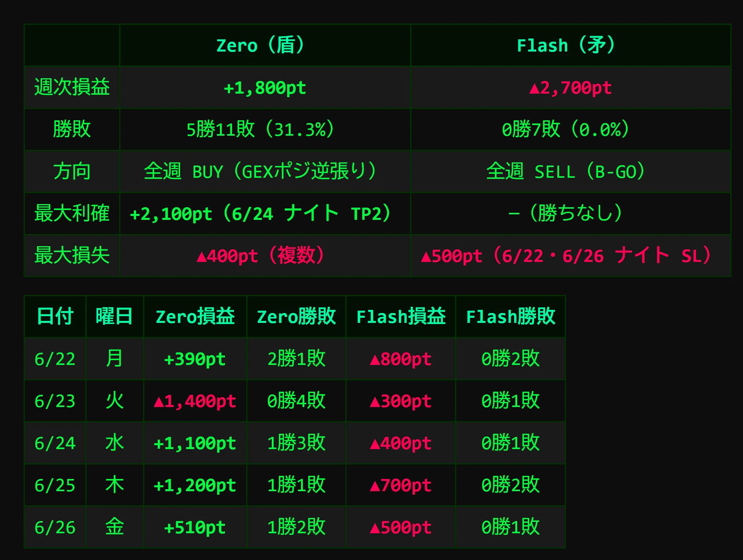Click the '▲400pt' Flash loss in 6/24 row

[401, 443]
